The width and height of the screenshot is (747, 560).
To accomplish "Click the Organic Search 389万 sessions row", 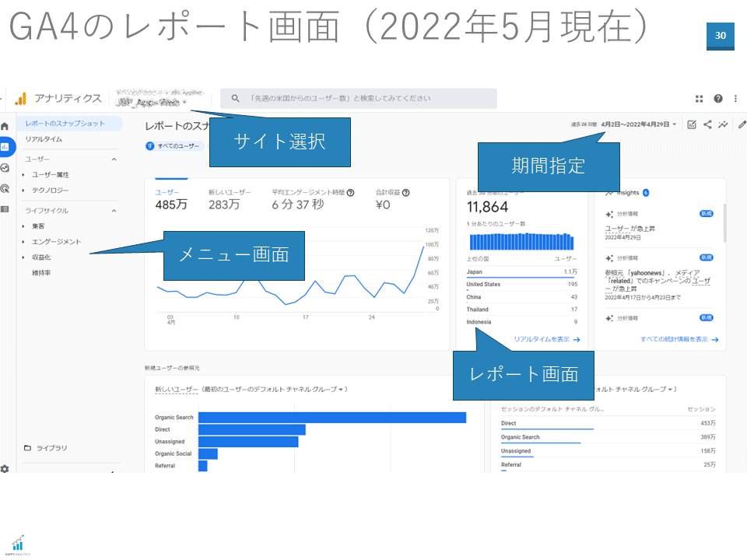I will 608,437.
